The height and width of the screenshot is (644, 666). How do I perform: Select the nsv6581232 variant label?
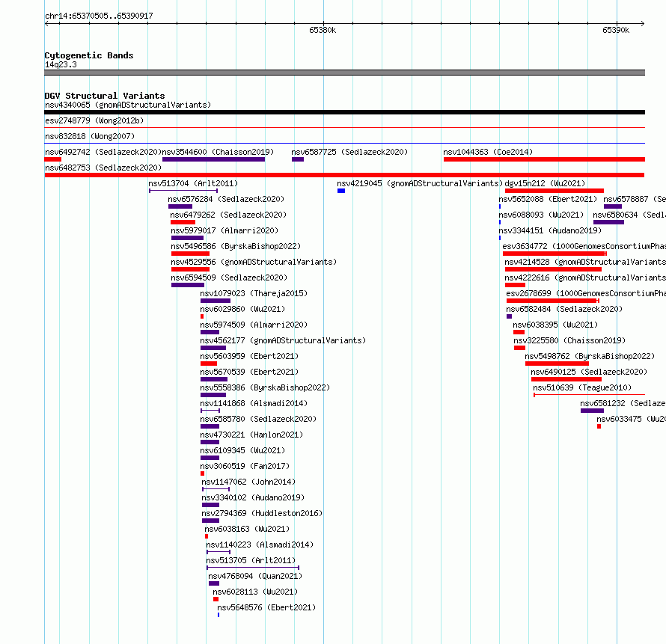point(623,403)
